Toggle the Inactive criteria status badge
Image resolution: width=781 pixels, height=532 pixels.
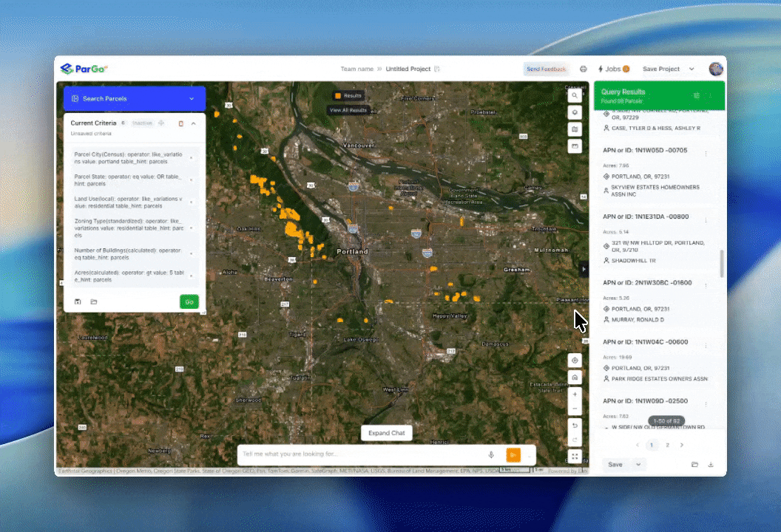(x=142, y=123)
